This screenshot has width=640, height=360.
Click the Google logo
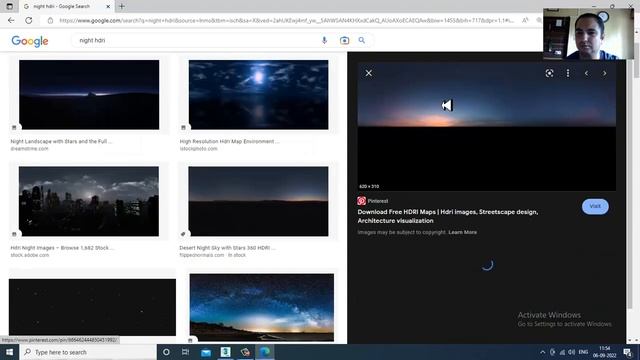pyautogui.click(x=30, y=41)
